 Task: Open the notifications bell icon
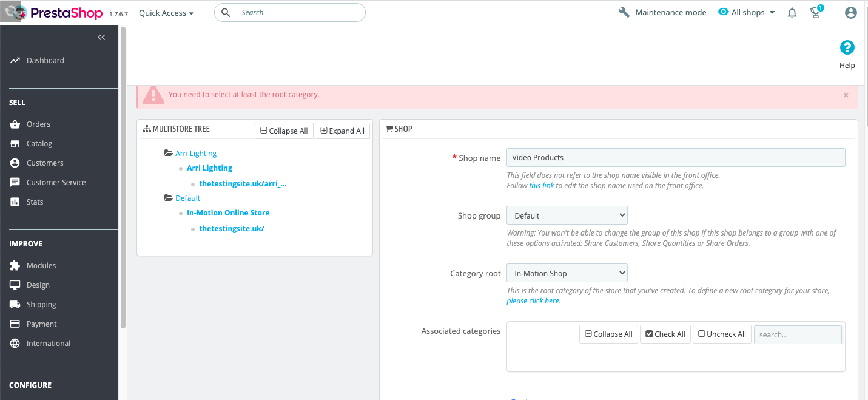click(x=792, y=13)
